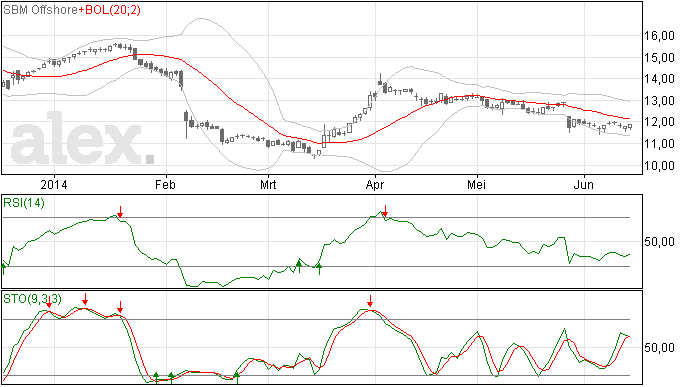The image size is (690, 387).
Task: Click RSI red sell arrow near April
Action: [385, 211]
